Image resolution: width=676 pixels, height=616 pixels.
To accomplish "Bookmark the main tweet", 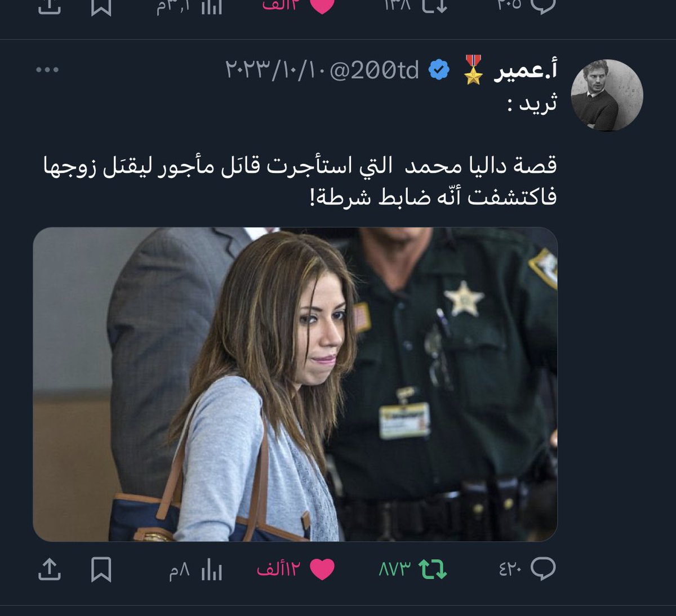I will point(101,570).
